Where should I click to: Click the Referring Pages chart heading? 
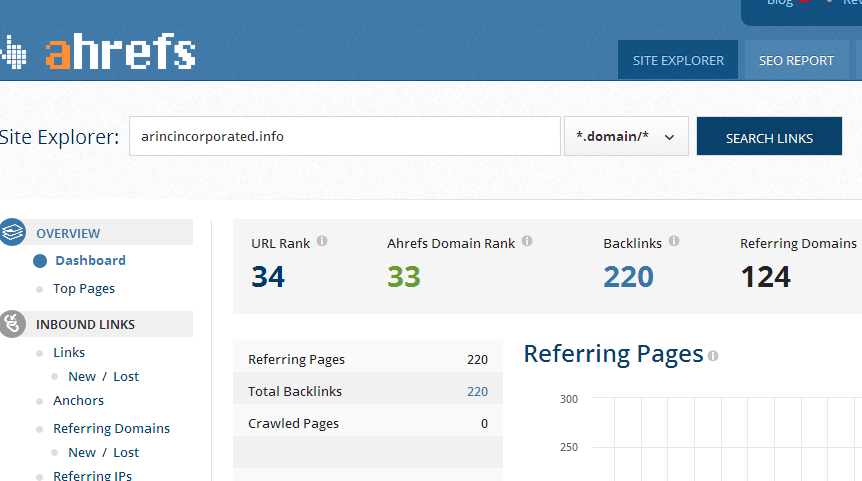pos(613,354)
